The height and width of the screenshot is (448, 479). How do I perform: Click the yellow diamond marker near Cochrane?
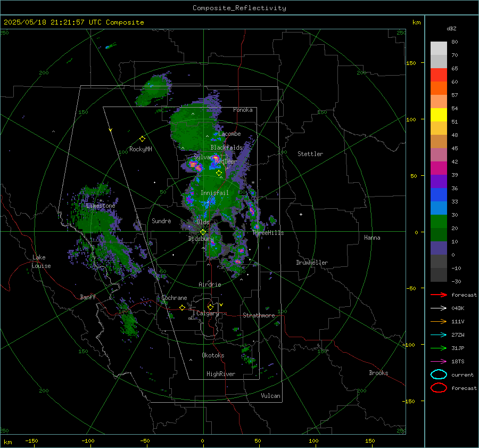pos(182,307)
